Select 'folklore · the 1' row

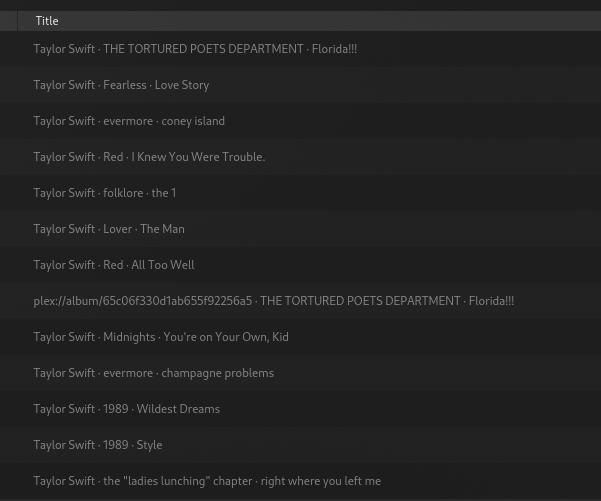[300, 193]
